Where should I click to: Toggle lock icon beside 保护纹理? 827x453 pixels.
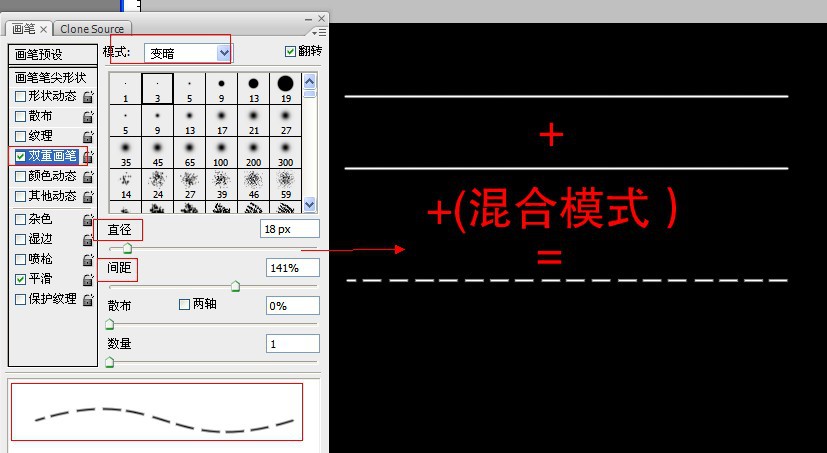pyautogui.click(x=89, y=300)
